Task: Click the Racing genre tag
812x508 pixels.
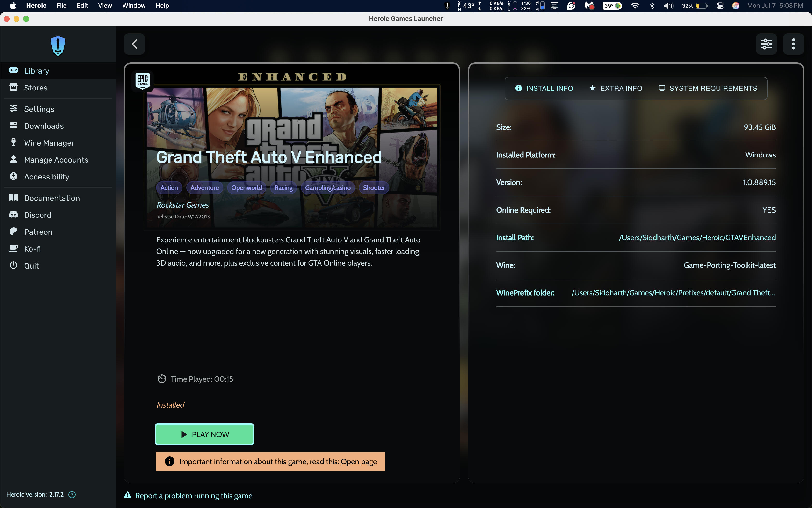Action: (x=283, y=188)
